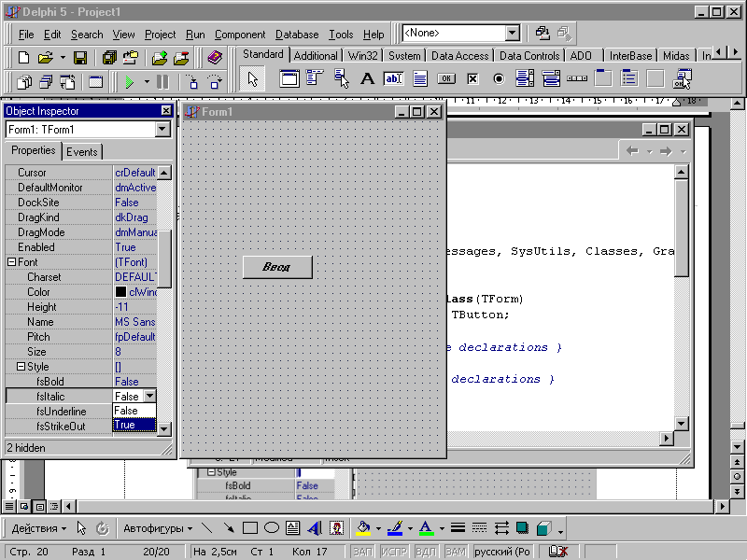
Task: Click the Remove file from project icon
Action: pyautogui.click(x=181, y=58)
